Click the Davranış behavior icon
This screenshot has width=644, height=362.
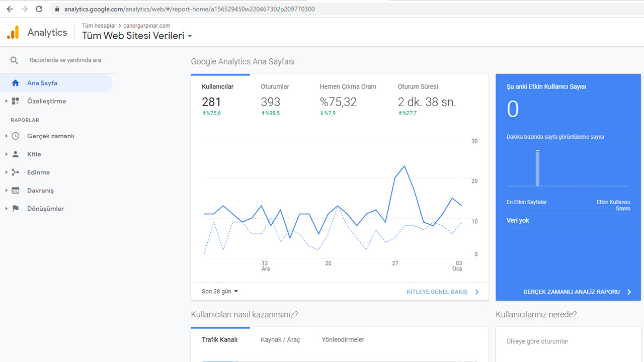(x=16, y=191)
